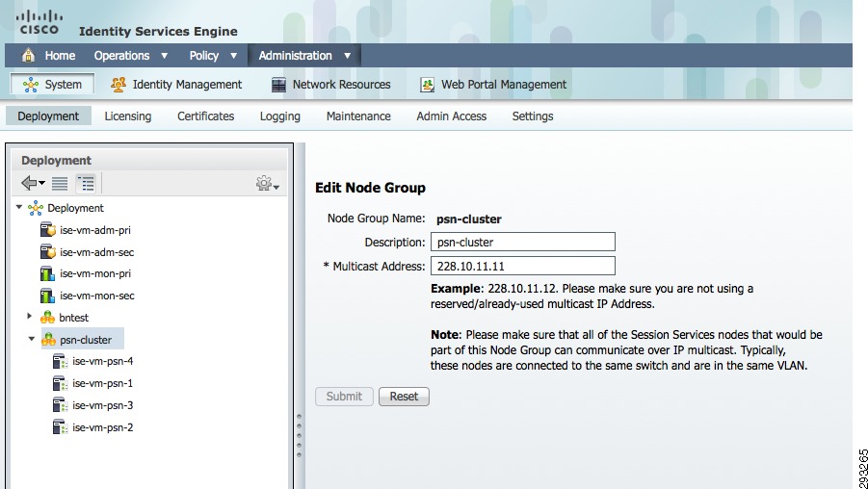Image resolution: width=868 pixels, height=489 pixels.
Task: Click the Edit Node Group heading
Action: [x=370, y=188]
